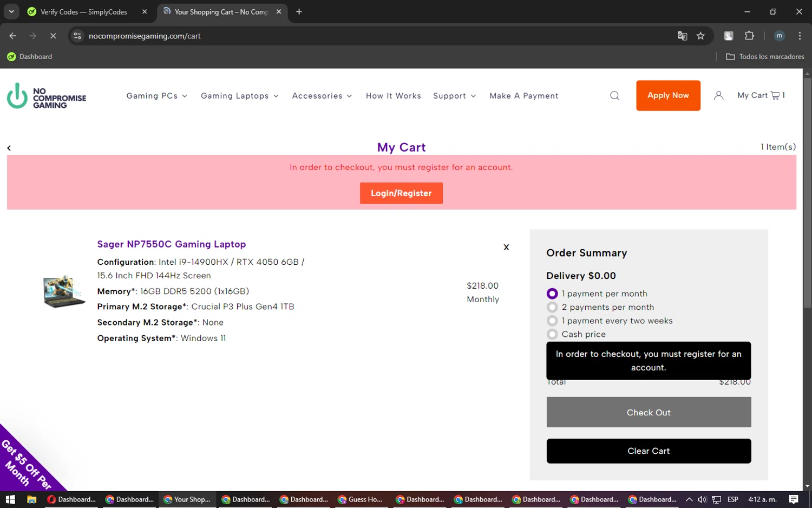Click the Dashboard bookmark
The width and height of the screenshot is (812, 508).
pos(30,56)
